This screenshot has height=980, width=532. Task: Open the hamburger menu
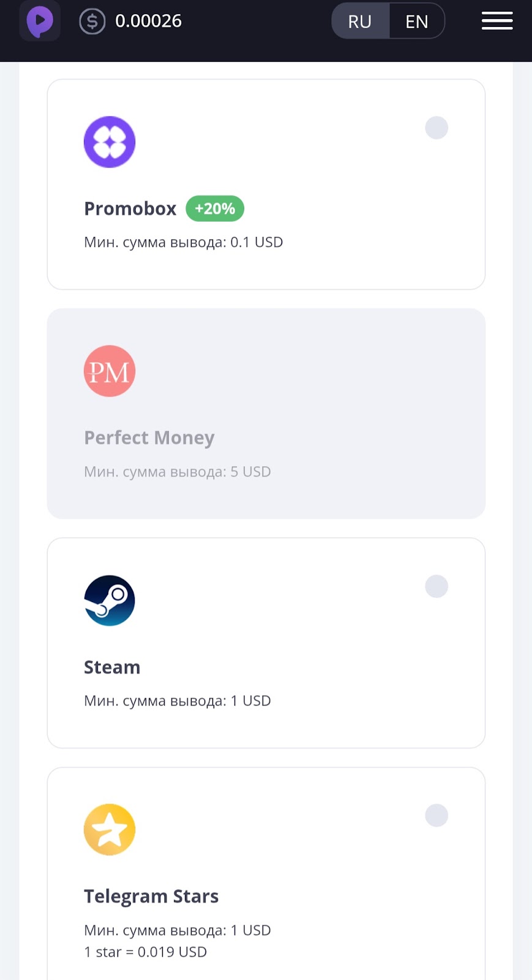(x=497, y=21)
